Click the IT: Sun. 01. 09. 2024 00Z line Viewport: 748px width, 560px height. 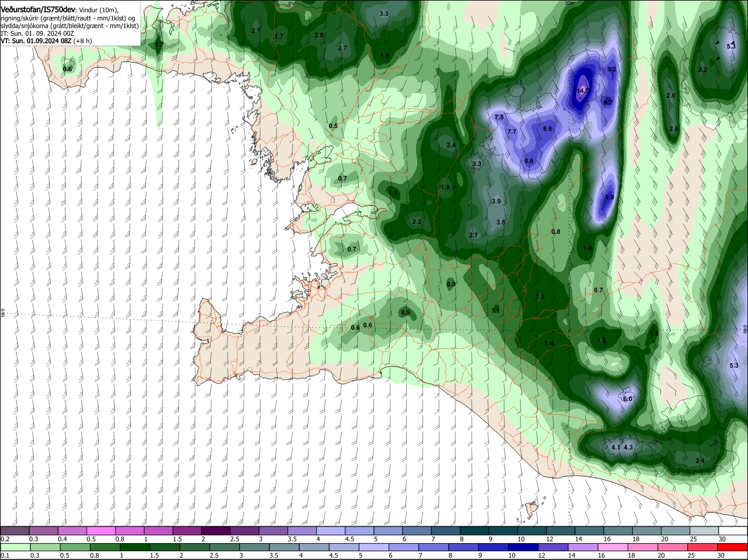click(37, 33)
